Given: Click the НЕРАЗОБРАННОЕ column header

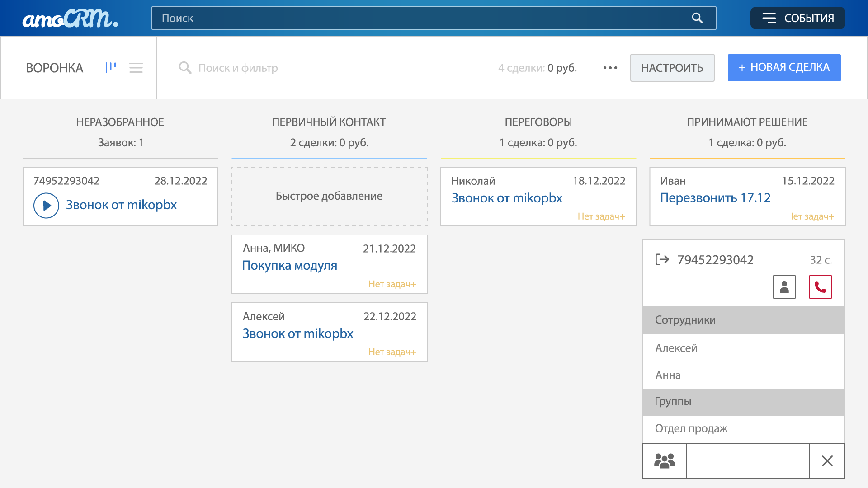Looking at the screenshot, I should point(120,122).
